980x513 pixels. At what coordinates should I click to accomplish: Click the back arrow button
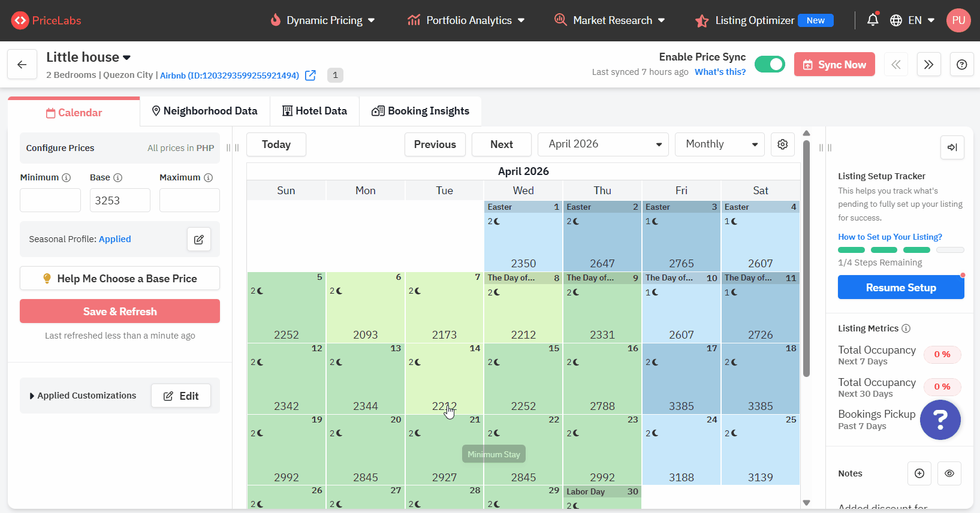(x=22, y=65)
